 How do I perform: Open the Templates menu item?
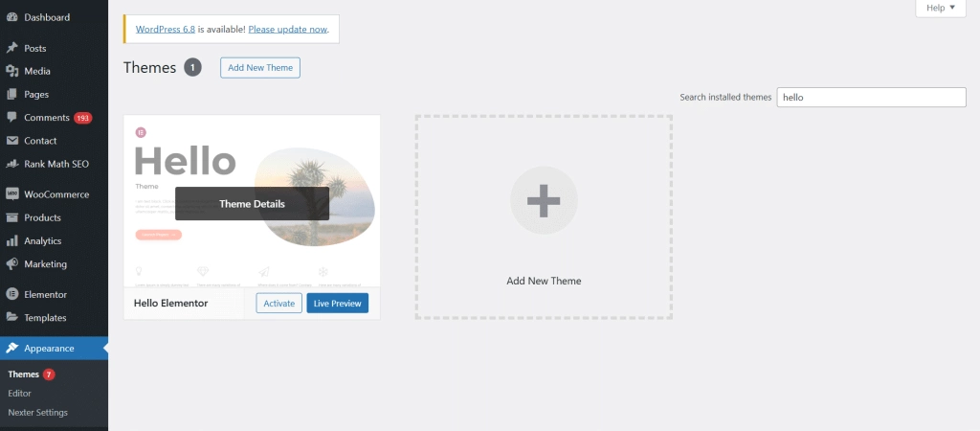tap(45, 318)
